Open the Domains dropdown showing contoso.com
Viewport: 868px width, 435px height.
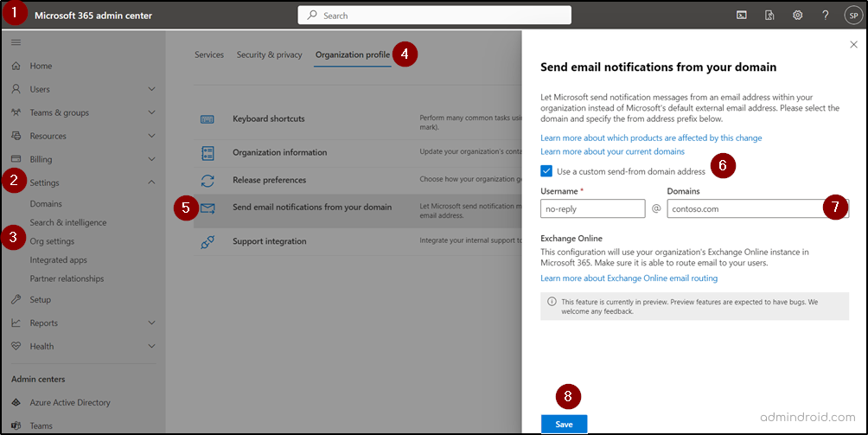[x=758, y=208]
